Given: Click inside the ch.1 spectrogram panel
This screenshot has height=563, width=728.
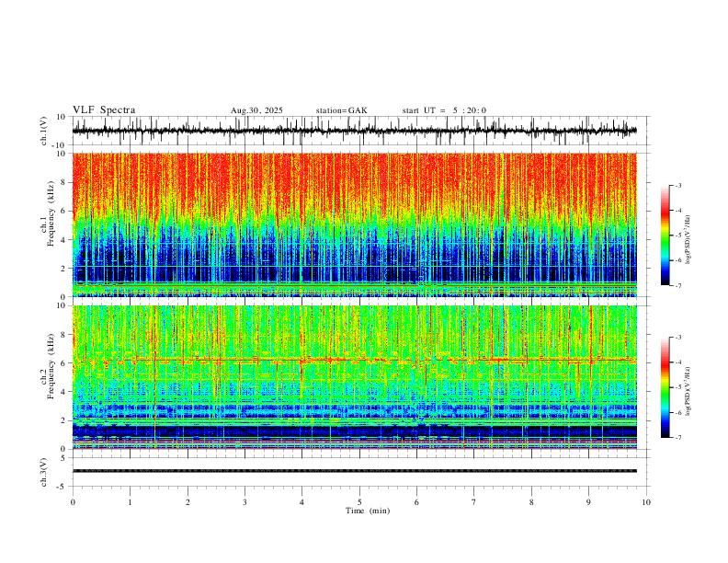Looking at the screenshot, I should pyautogui.click(x=355, y=224).
